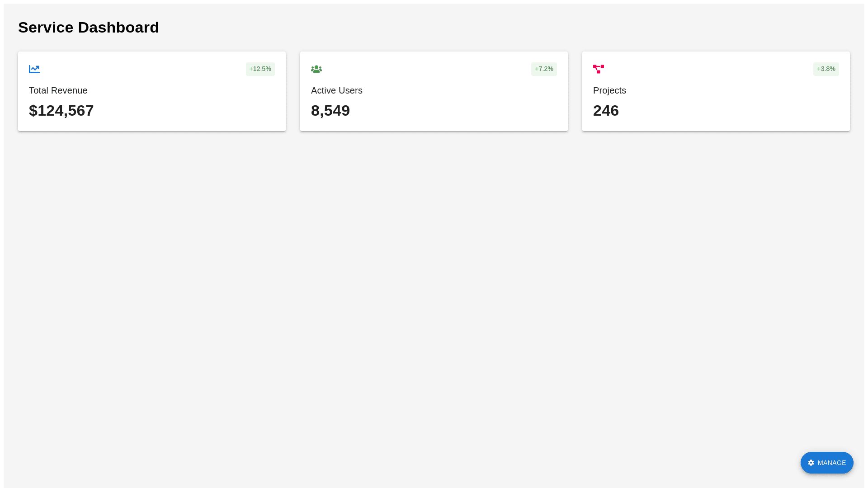Click the gear icon on Manage button
This screenshot has width=868, height=488.
pos(811,463)
